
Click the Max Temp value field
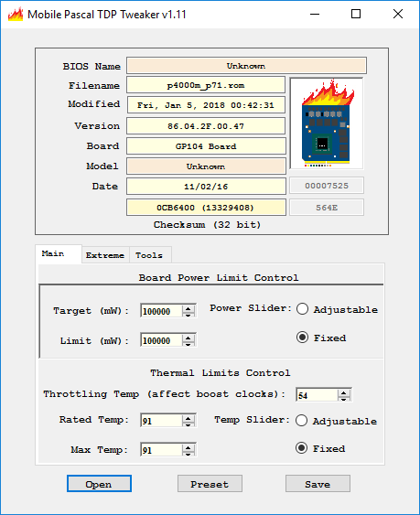coord(161,450)
